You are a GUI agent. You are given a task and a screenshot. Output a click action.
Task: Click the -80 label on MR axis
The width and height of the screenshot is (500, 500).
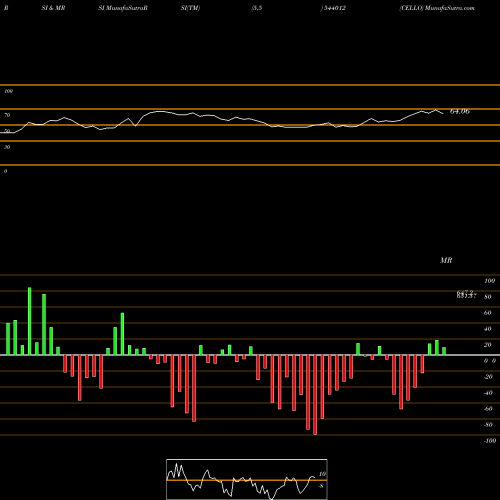pos(488,425)
